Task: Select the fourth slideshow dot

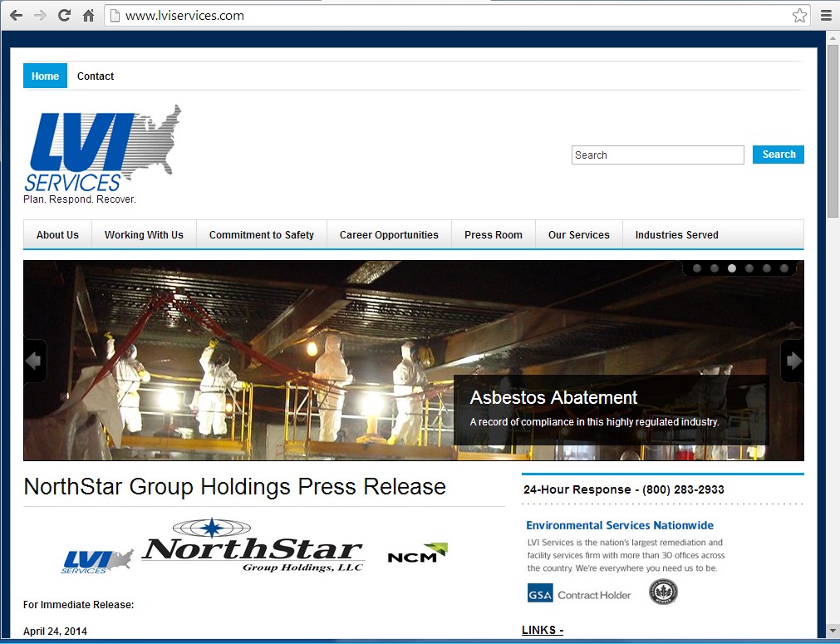Action: [749, 268]
